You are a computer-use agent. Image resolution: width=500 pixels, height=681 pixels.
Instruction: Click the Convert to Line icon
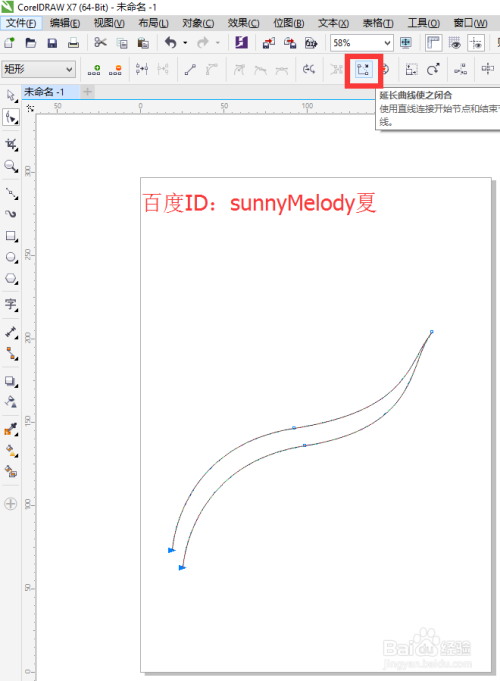(190, 69)
